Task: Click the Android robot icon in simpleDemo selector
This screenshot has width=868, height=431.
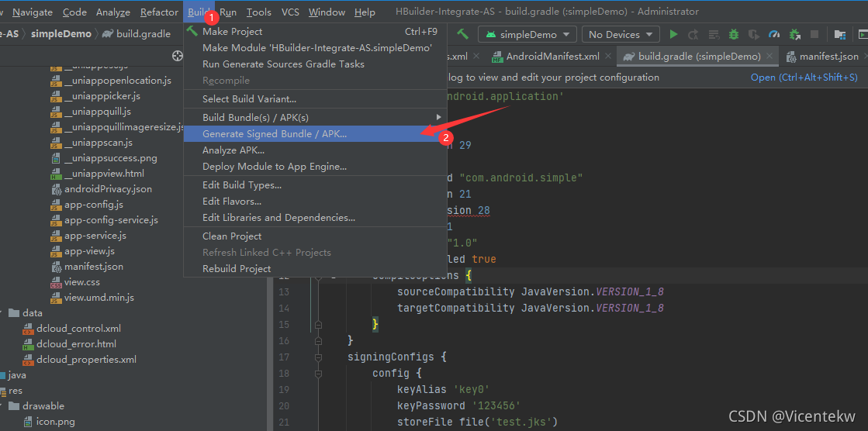Action: pyautogui.click(x=490, y=34)
